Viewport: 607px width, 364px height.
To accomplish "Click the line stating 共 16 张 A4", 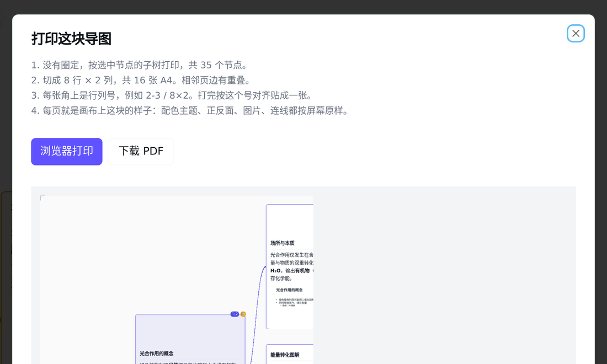I will point(142,80).
